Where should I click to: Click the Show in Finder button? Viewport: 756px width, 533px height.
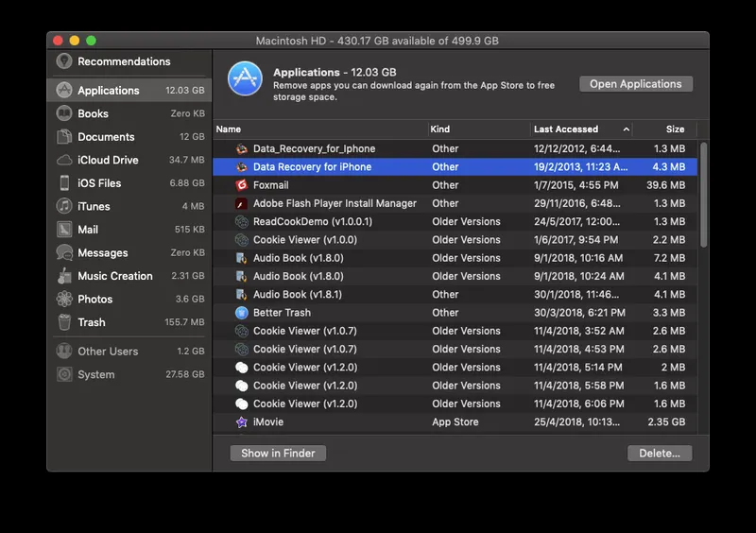tap(278, 453)
